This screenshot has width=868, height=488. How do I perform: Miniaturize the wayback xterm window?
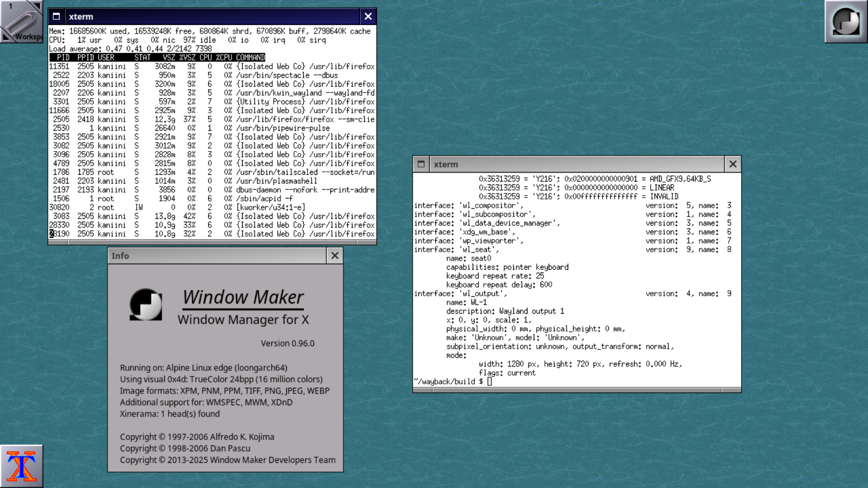pyautogui.click(x=421, y=164)
